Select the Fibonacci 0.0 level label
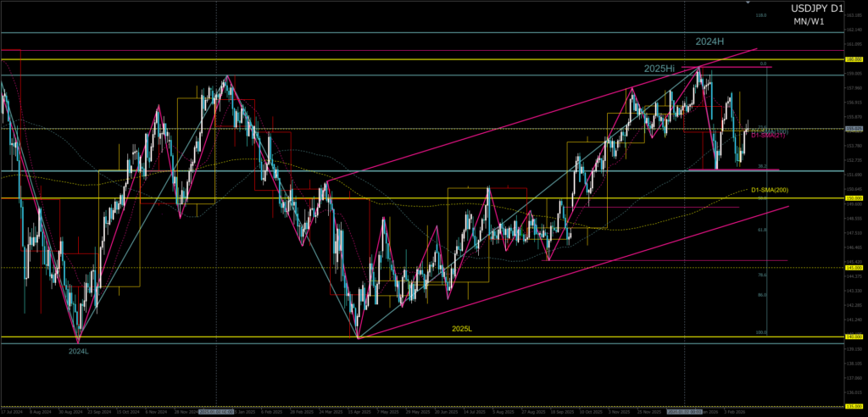Image resolution: width=868 pixels, height=417 pixels. coord(763,64)
